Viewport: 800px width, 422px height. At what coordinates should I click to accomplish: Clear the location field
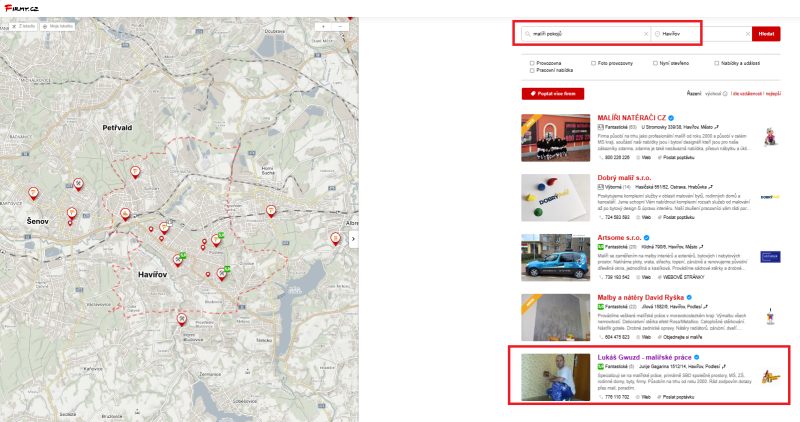[748, 34]
